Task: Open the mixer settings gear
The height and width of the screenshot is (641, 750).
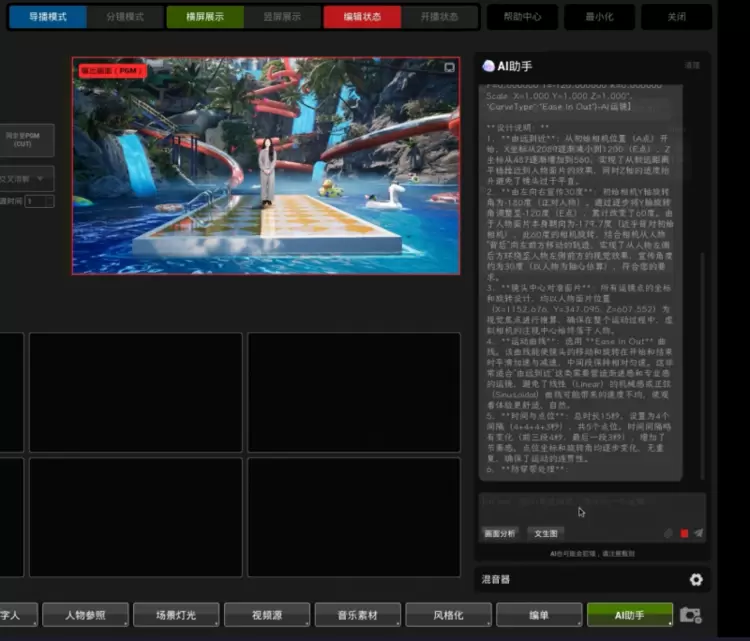Action: tap(696, 579)
